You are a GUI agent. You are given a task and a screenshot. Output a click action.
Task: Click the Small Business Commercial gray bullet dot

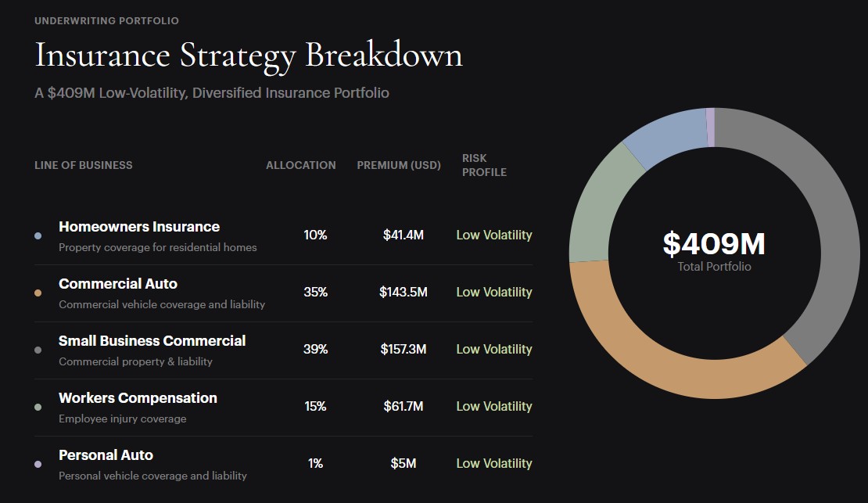click(x=38, y=350)
